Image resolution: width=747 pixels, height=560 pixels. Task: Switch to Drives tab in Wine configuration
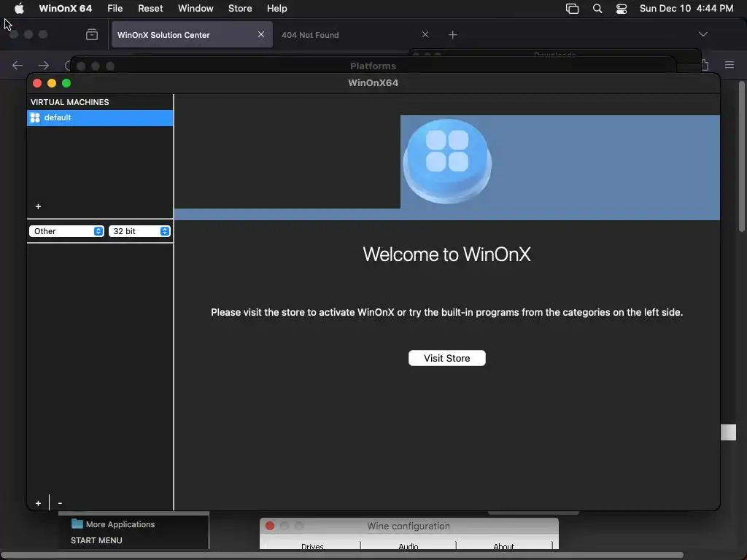312,545
